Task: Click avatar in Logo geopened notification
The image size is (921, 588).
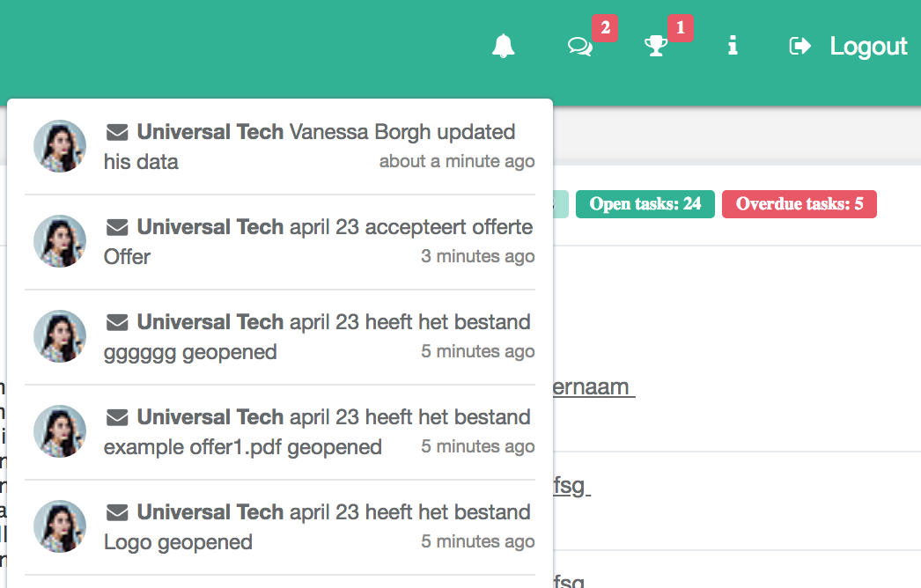Action: 60,526
